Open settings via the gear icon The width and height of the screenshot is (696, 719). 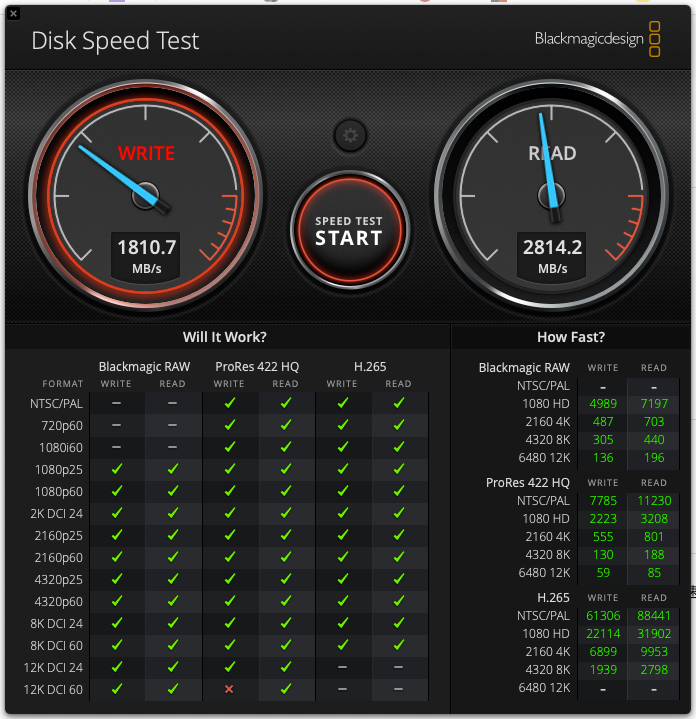(350, 136)
